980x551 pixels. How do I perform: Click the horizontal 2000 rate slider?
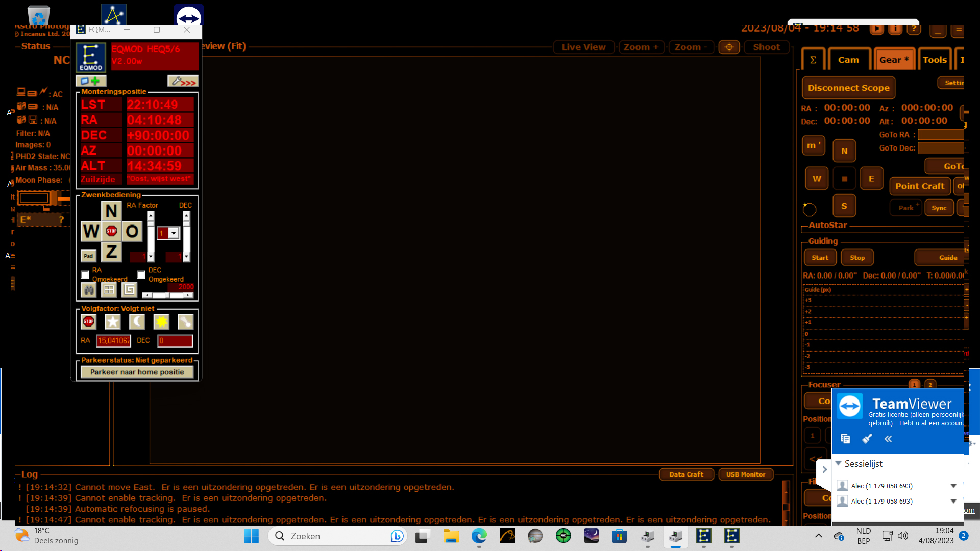click(167, 295)
